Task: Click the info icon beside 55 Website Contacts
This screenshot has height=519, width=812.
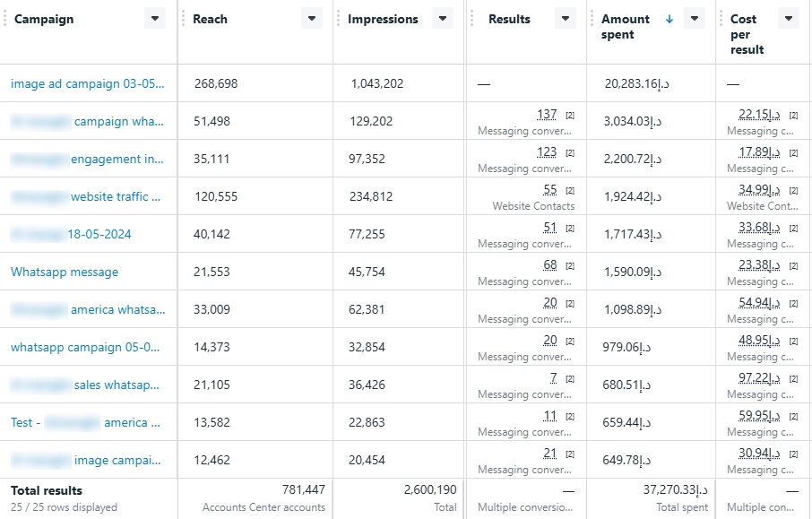Action: 568,190
